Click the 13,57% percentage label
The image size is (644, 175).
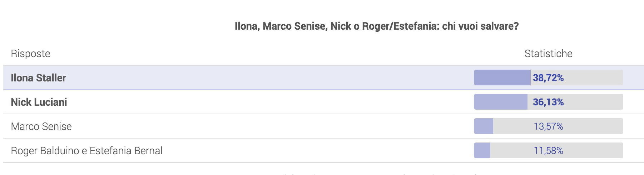point(548,126)
